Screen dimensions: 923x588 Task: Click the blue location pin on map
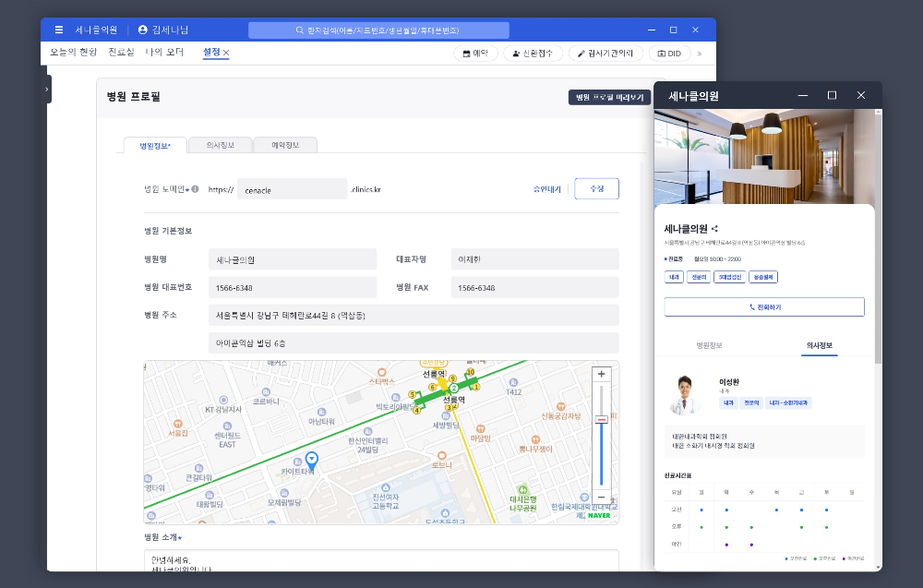(x=311, y=460)
